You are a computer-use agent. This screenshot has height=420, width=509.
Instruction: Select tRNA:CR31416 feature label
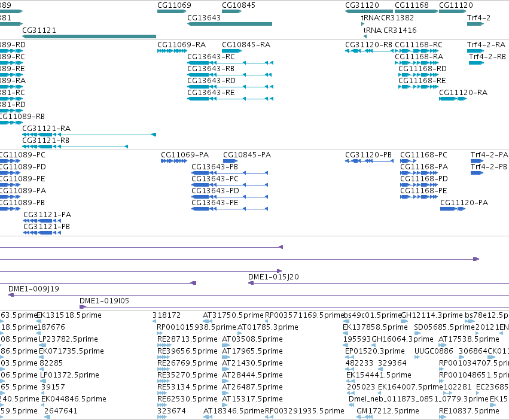coord(390,30)
